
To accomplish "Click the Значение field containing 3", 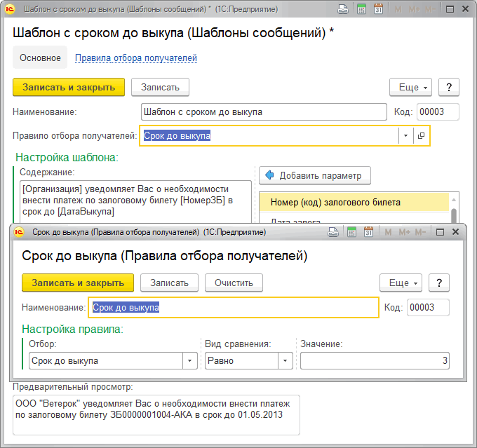I will pyautogui.click(x=375, y=360).
